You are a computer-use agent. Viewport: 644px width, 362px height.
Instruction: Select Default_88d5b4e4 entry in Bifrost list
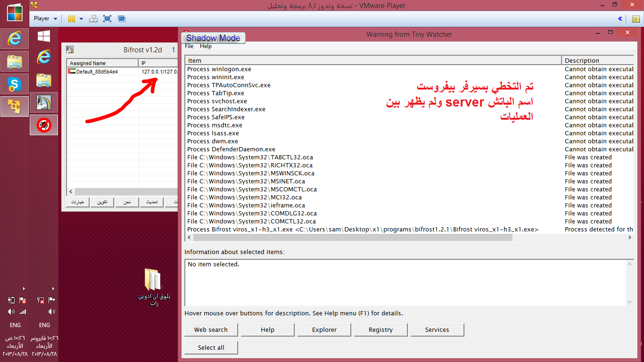click(97, 72)
